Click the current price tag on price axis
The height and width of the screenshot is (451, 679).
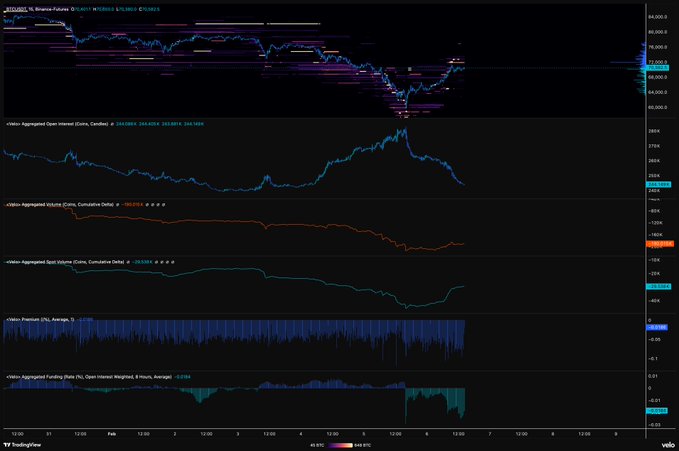point(659,67)
